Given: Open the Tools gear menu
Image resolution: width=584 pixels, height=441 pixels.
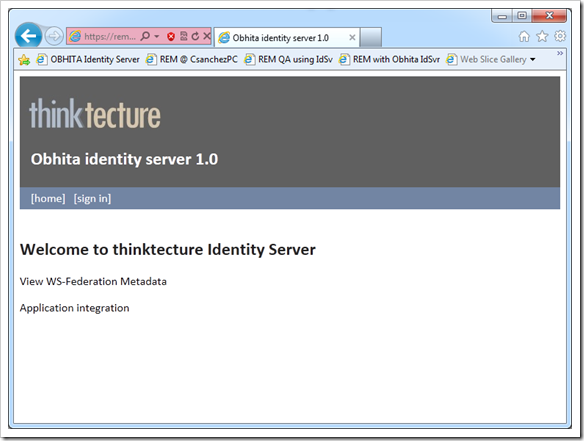Looking at the screenshot, I should coord(560,36).
